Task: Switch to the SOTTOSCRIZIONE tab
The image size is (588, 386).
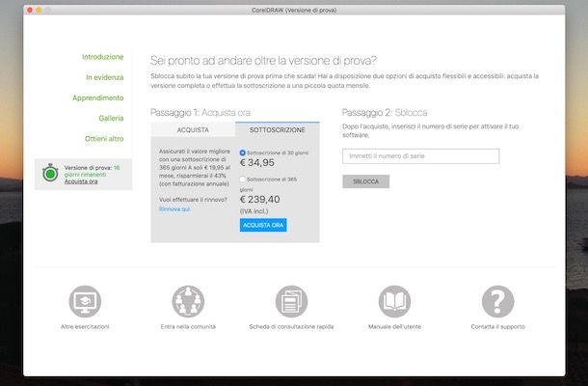Action: pyautogui.click(x=278, y=129)
